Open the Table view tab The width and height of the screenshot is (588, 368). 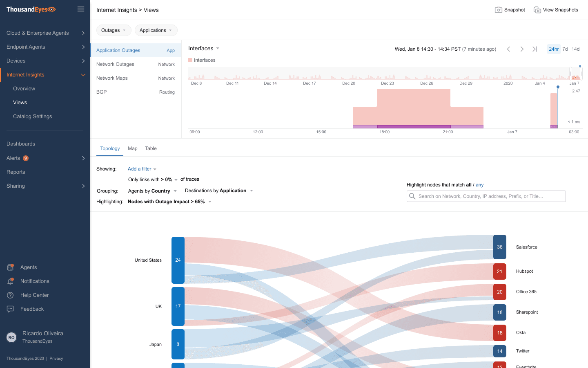[151, 148]
